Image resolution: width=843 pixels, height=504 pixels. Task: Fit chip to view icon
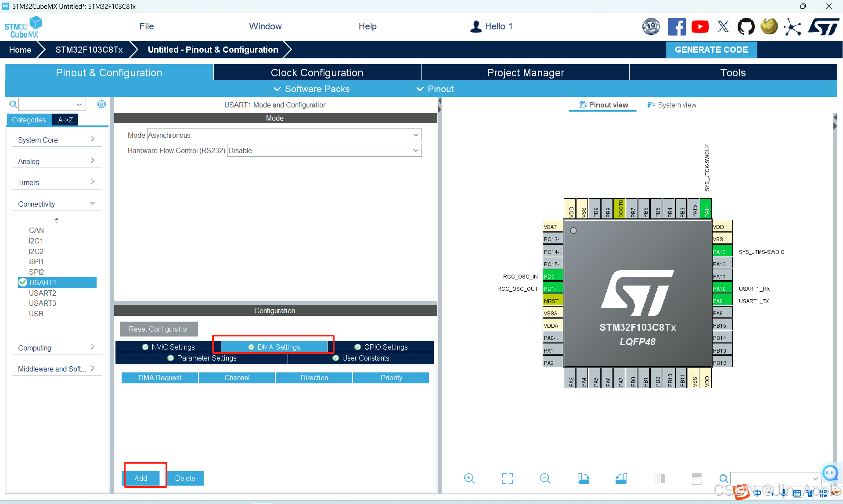click(507, 478)
